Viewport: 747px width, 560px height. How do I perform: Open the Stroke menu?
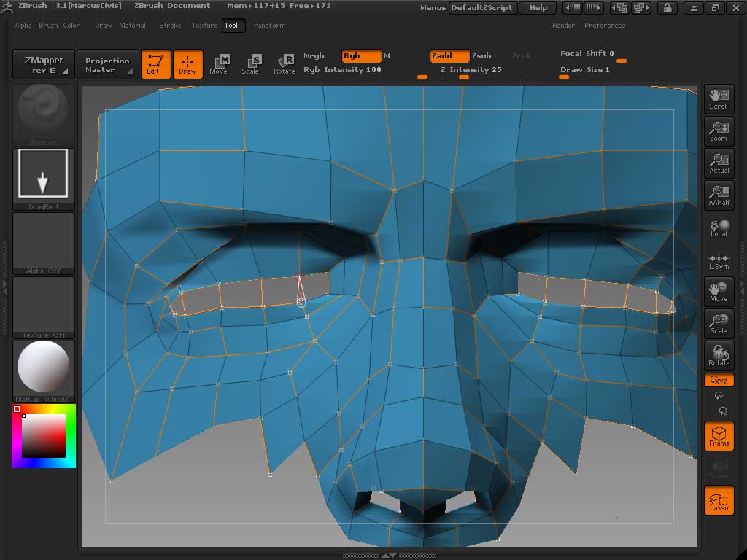[170, 26]
